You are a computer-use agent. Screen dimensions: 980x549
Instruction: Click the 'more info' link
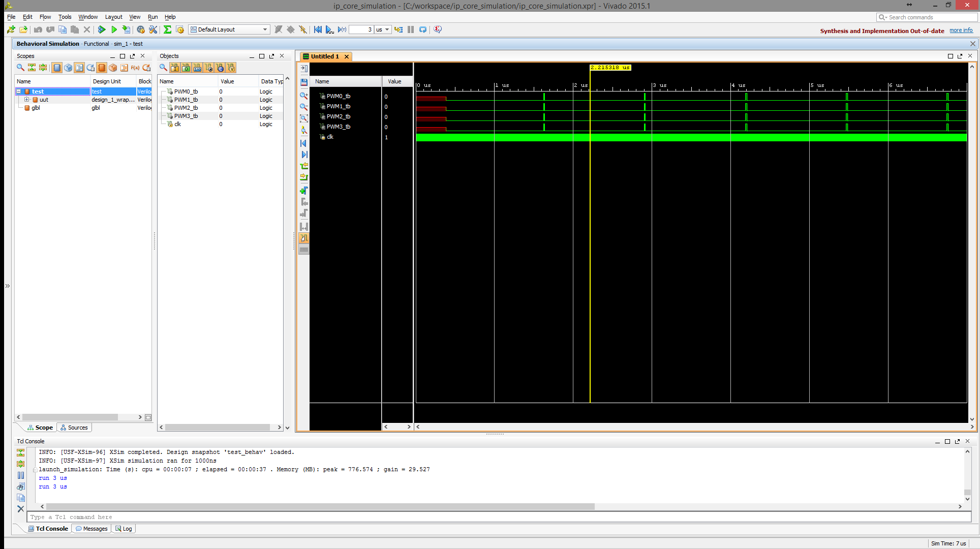point(961,30)
